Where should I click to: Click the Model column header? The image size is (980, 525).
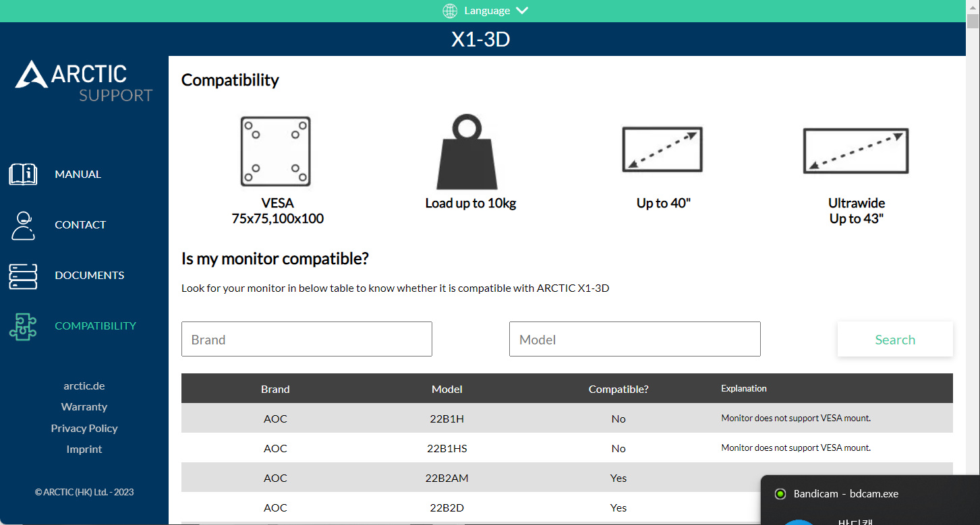(x=447, y=389)
